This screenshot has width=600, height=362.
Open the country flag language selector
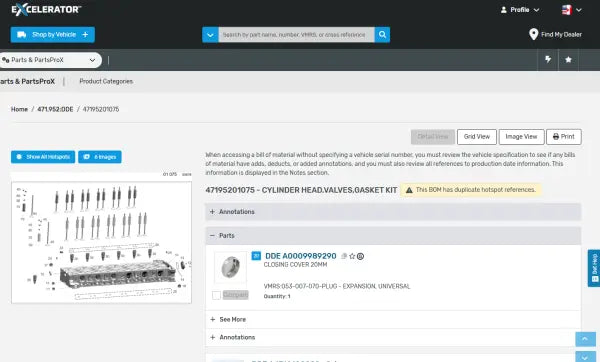[571, 10]
